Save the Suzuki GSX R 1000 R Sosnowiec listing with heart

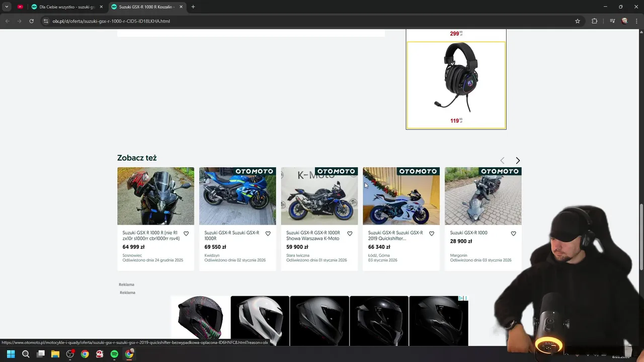coord(186,233)
